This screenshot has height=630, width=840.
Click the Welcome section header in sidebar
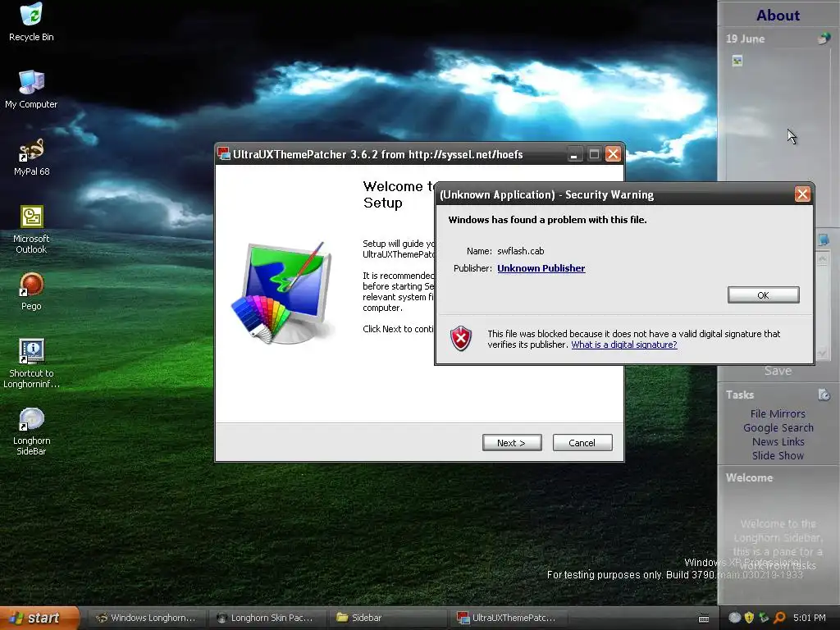click(749, 478)
